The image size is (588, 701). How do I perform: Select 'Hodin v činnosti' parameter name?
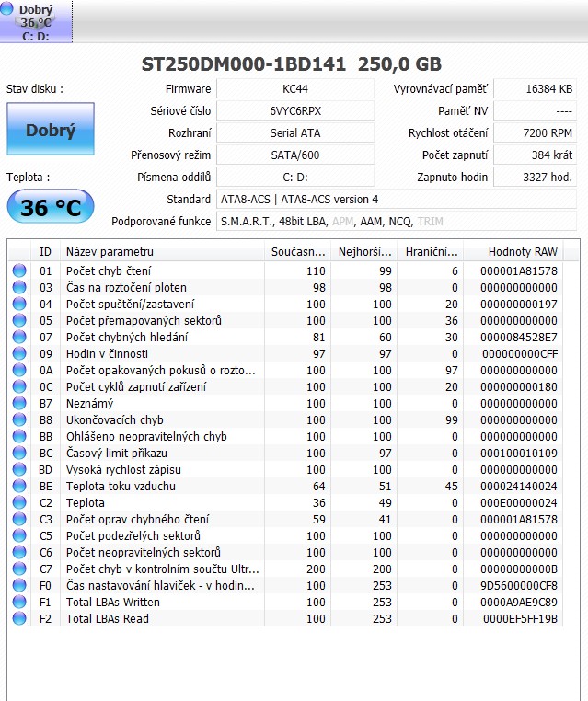(107, 353)
